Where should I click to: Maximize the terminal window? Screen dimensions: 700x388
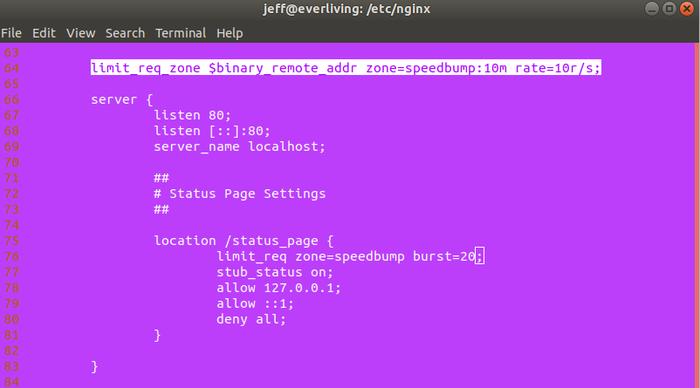(669, 8)
